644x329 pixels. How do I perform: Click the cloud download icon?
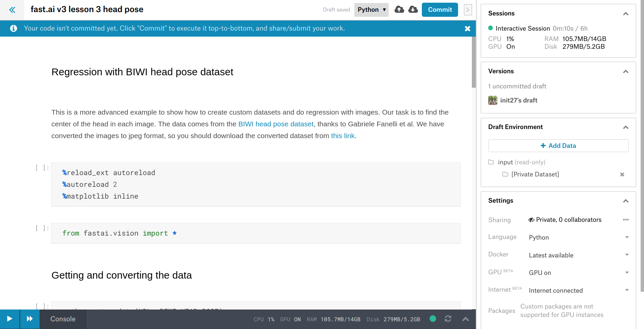[x=413, y=9]
